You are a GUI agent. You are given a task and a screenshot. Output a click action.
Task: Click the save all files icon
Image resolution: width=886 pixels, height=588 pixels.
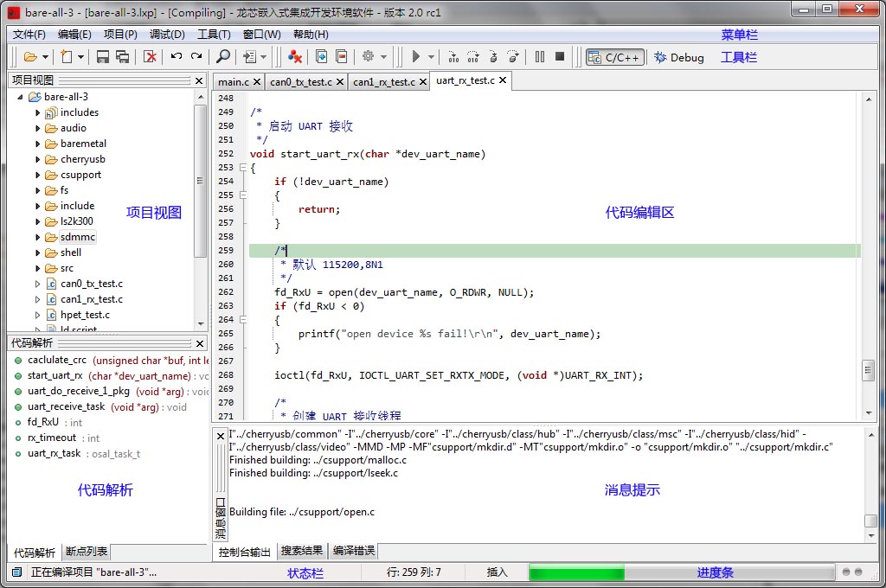(x=123, y=57)
